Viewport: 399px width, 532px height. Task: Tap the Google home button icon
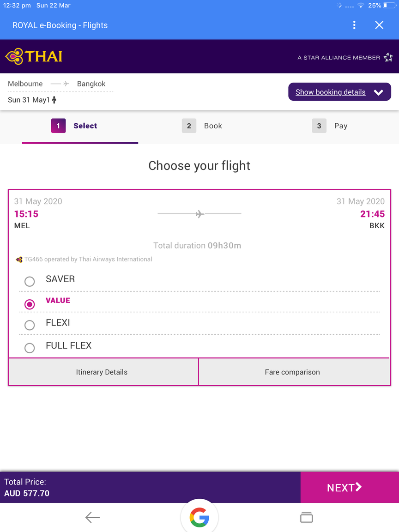[199, 517]
